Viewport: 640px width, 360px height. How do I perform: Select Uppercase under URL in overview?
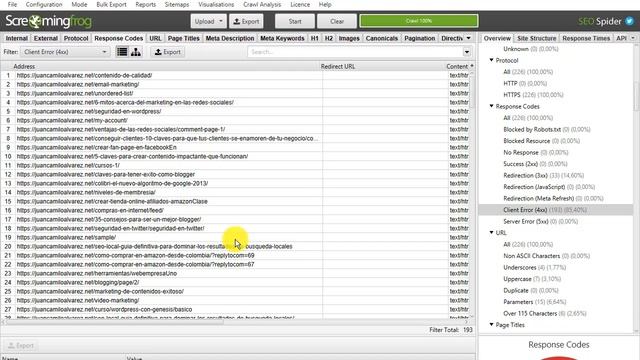point(532,279)
